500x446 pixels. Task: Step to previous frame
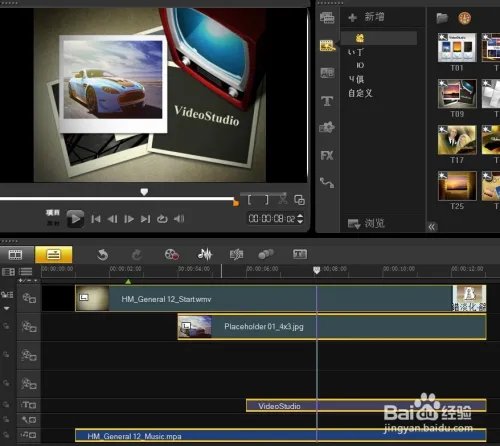[112, 219]
